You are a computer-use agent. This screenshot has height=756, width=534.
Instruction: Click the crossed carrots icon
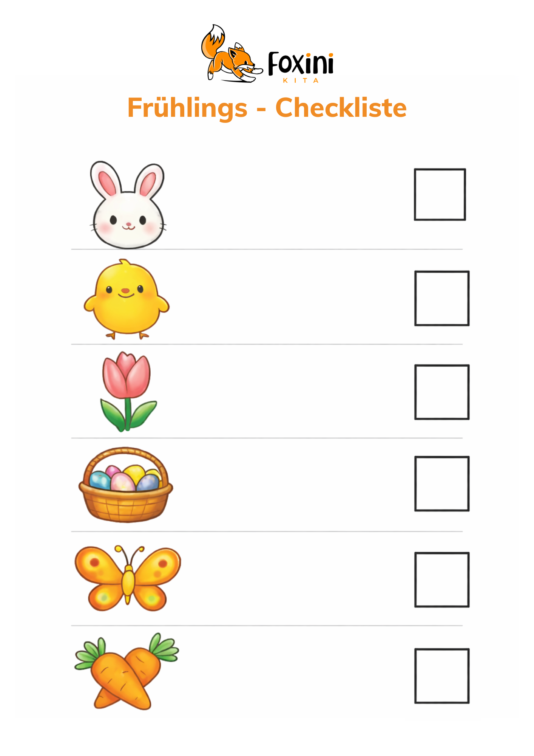pyautogui.click(x=126, y=671)
